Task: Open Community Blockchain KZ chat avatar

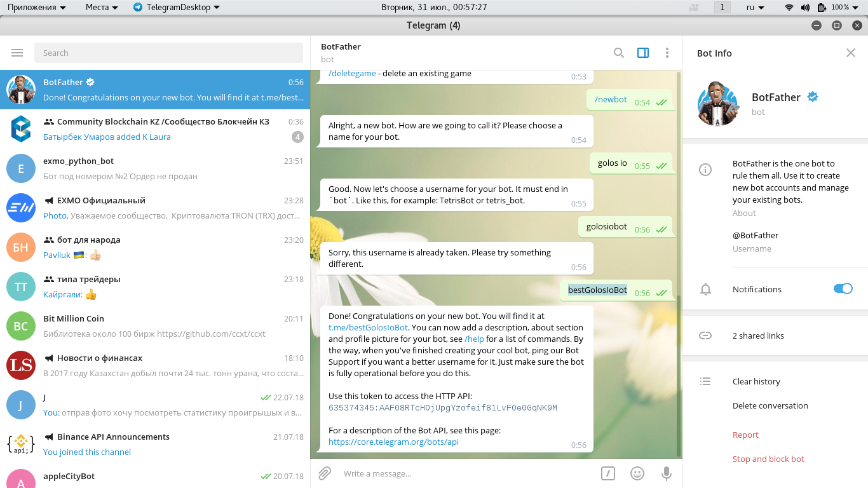Action: (21, 129)
